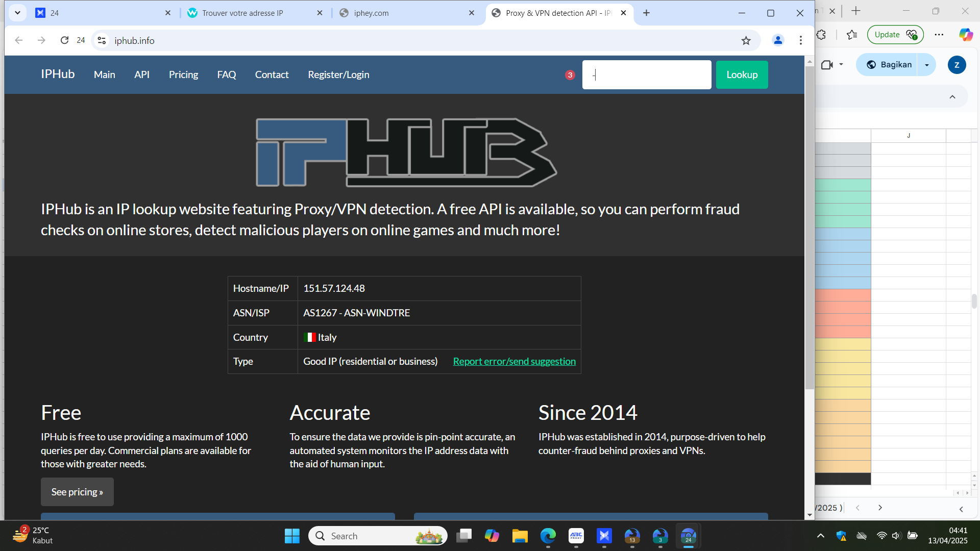980x551 pixels.
Task: Open a new tab in Edge window
Action: point(856,11)
